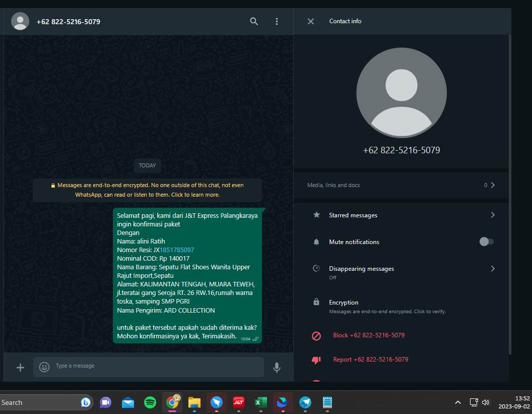
Task: Click the bell icon beside Mute notifications
Action: point(316,242)
